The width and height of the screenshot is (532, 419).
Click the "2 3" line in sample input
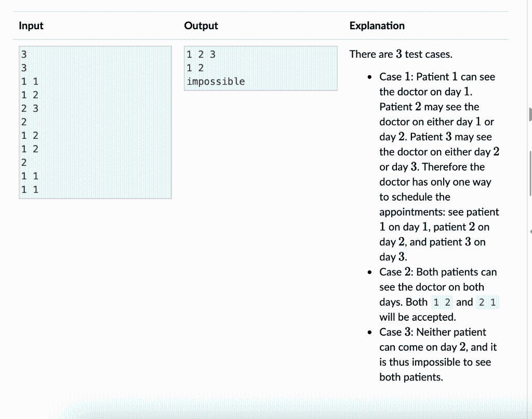pyautogui.click(x=30, y=108)
